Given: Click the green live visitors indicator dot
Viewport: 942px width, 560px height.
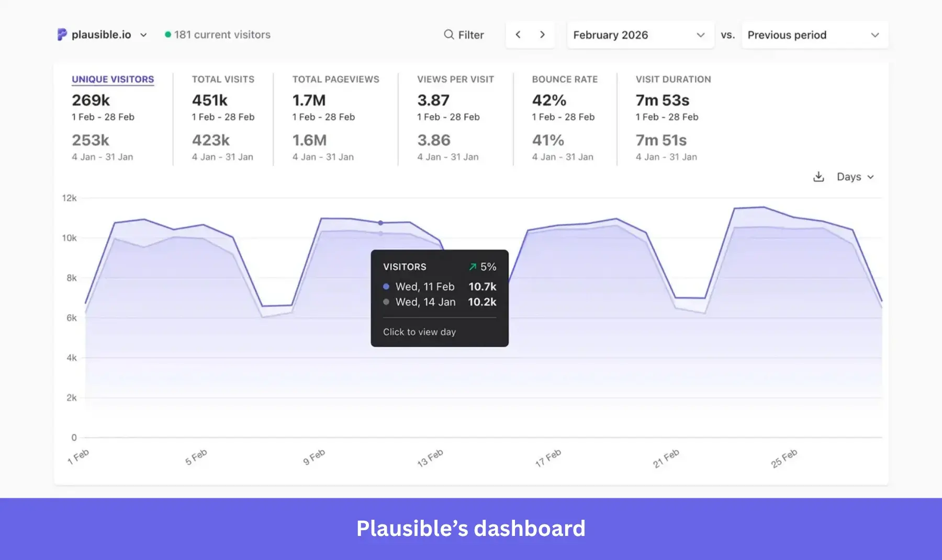Looking at the screenshot, I should coord(168,34).
